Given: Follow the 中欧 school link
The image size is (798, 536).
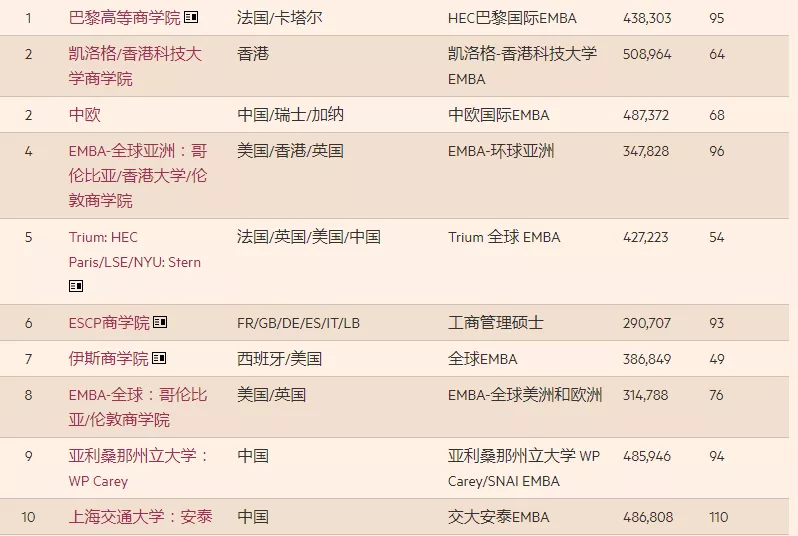Looking at the screenshot, I should tap(85, 115).
